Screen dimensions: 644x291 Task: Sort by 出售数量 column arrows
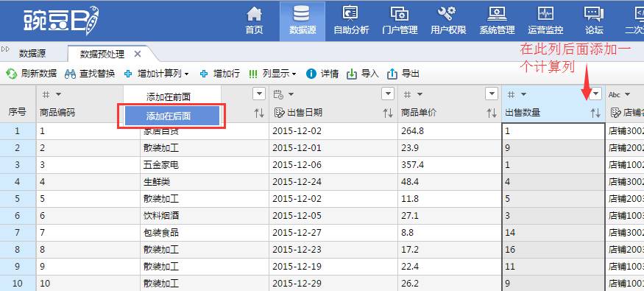[595, 113]
